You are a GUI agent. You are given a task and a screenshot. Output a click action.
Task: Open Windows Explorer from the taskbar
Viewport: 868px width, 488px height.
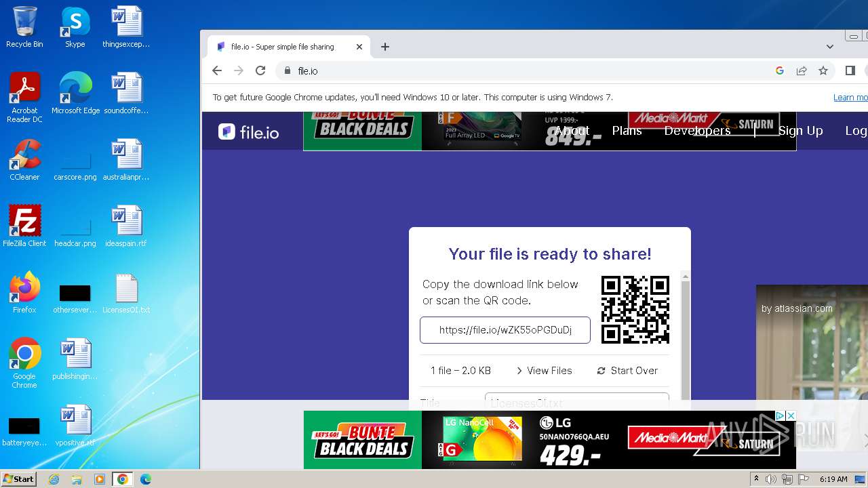click(77, 479)
